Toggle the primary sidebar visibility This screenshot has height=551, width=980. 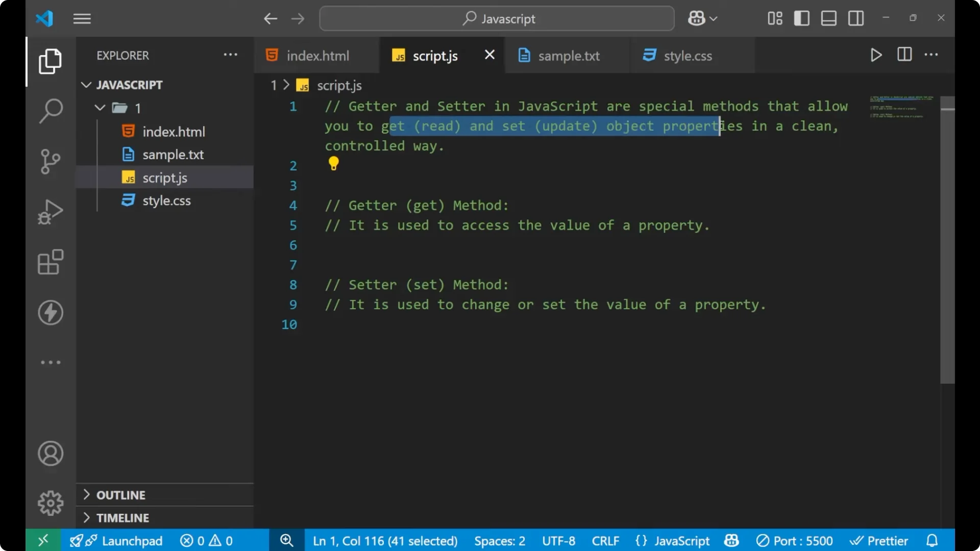(801, 18)
